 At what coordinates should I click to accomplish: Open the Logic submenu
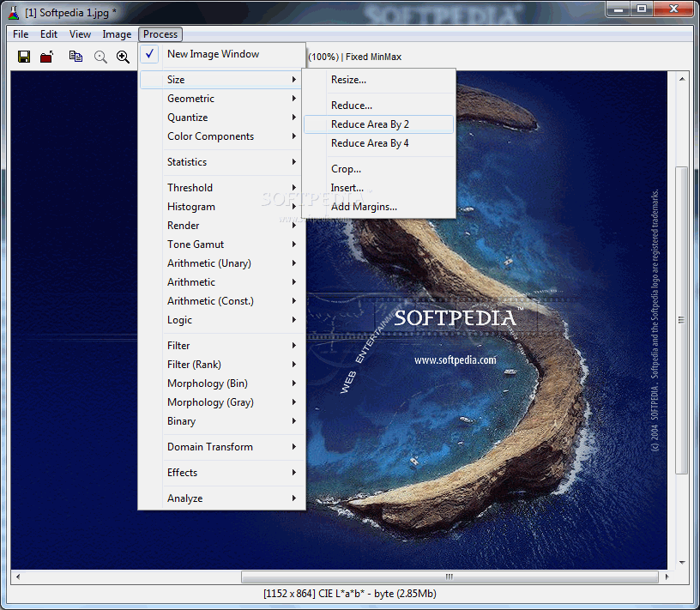[x=222, y=320]
